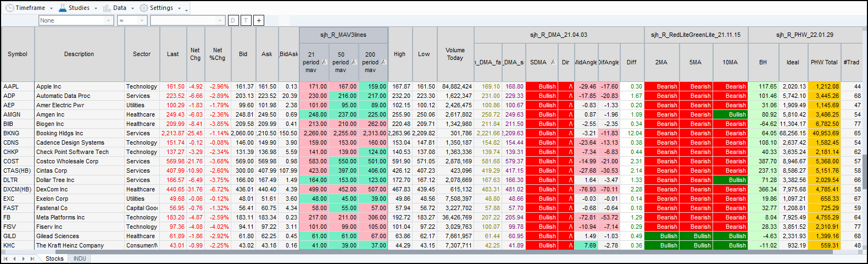Click BKNG's PHW Total 40,953.69 cell
868x264 pixels.
(x=825, y=133)
